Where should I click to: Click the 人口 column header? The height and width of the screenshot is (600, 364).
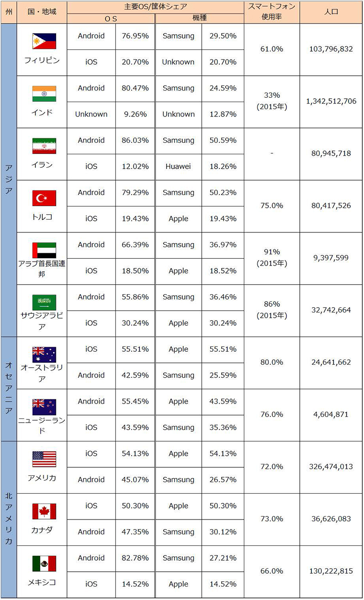tap(331, 12)
